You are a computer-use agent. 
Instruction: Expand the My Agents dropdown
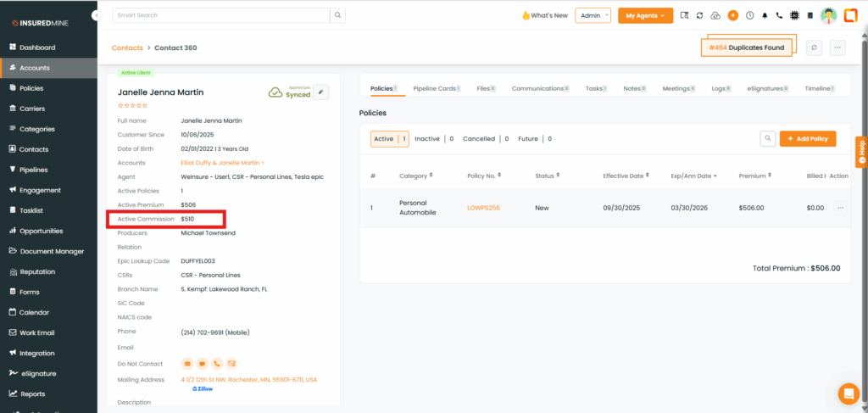[x=645, y=15]
